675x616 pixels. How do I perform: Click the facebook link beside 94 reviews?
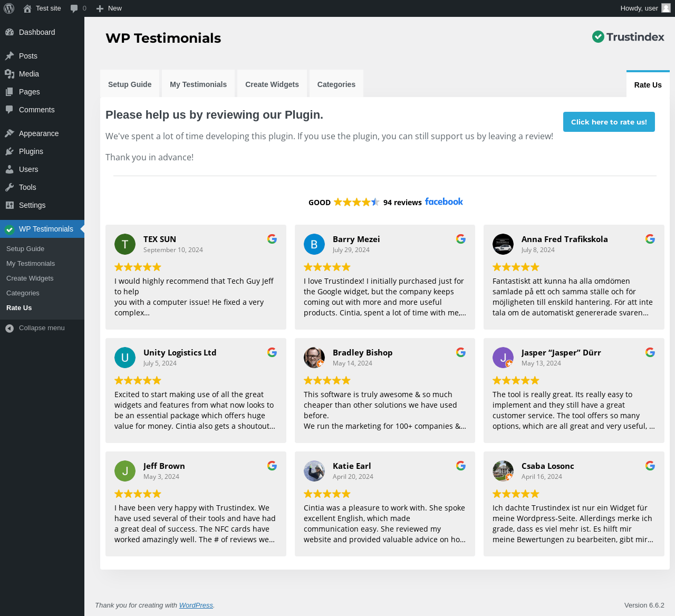444,201
